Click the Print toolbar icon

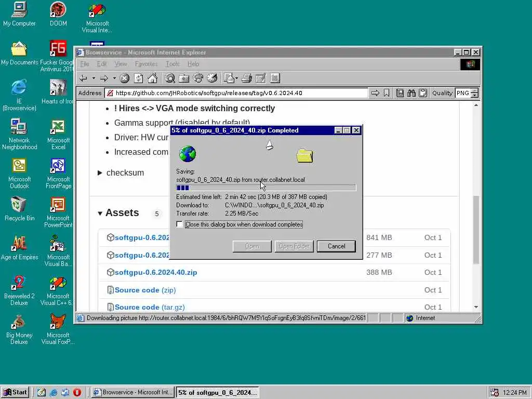[x=247, y=78]
